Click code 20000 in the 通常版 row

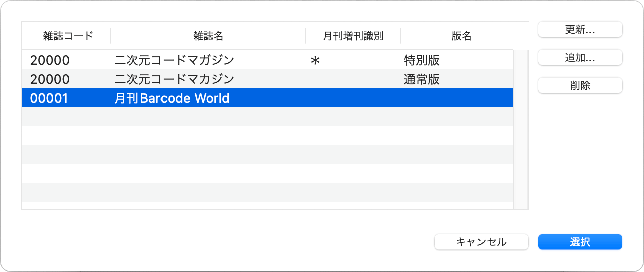tap(50, 79)
